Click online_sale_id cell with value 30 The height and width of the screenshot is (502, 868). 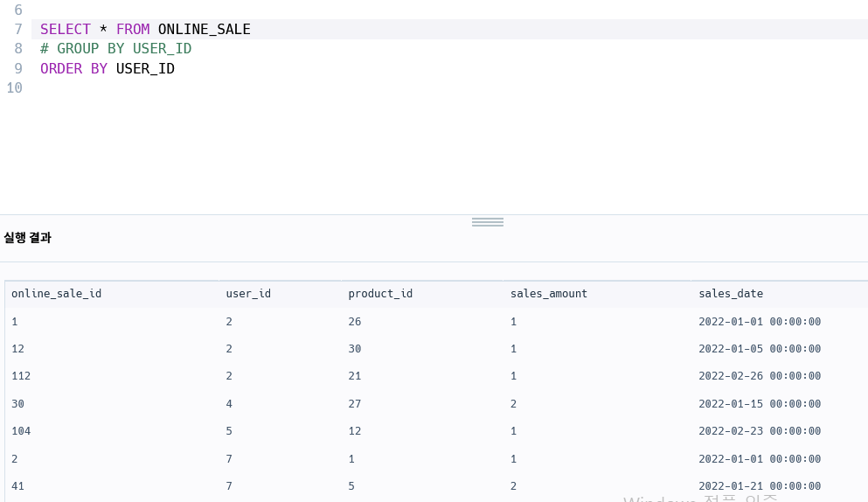click(x=17, y=404)
